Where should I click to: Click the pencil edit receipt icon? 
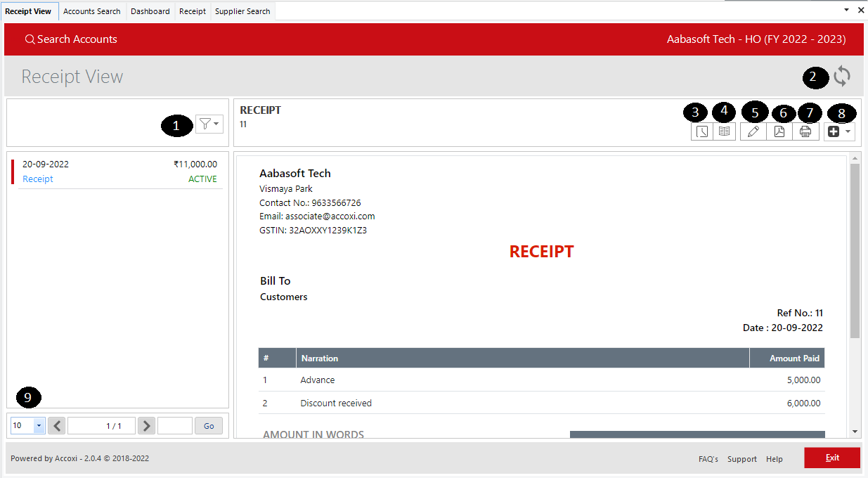[753, 131]
